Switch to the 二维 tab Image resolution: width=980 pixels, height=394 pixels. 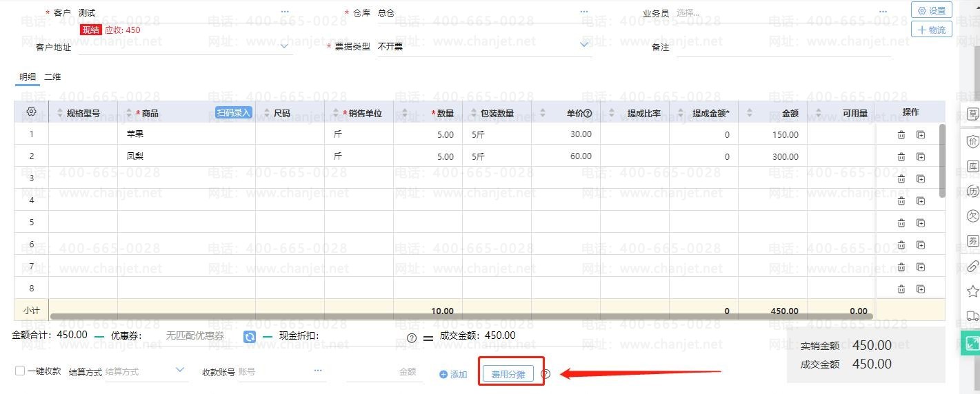[52, 77]
